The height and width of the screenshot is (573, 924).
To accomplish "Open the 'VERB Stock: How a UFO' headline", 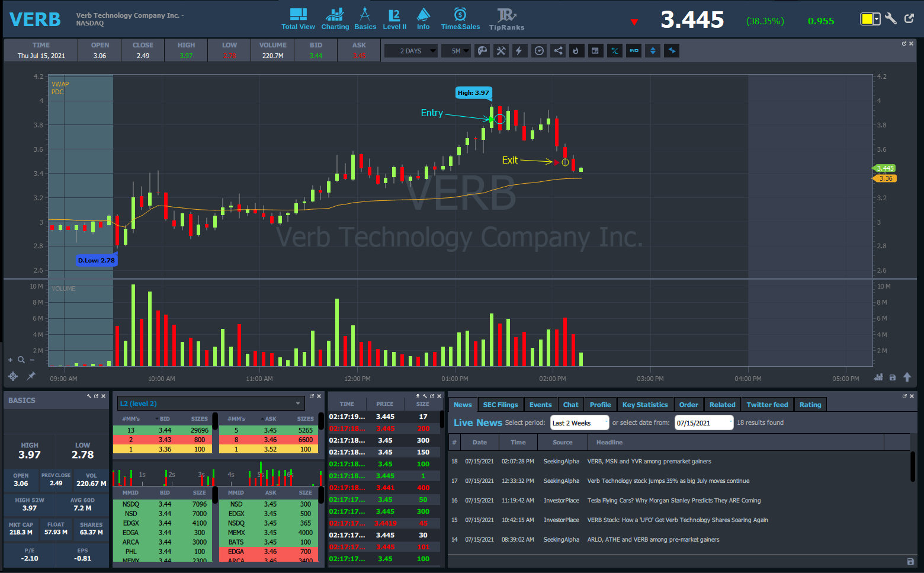I will (678, 520).
